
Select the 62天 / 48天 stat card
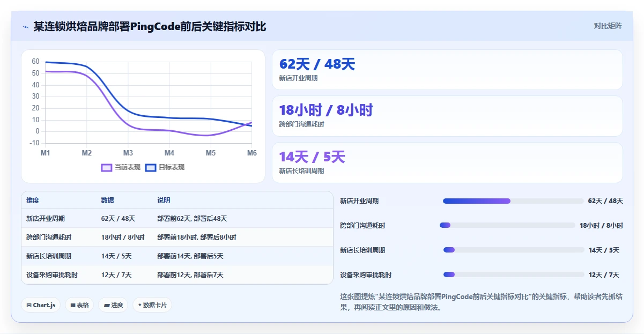click(x=447, y=70)
